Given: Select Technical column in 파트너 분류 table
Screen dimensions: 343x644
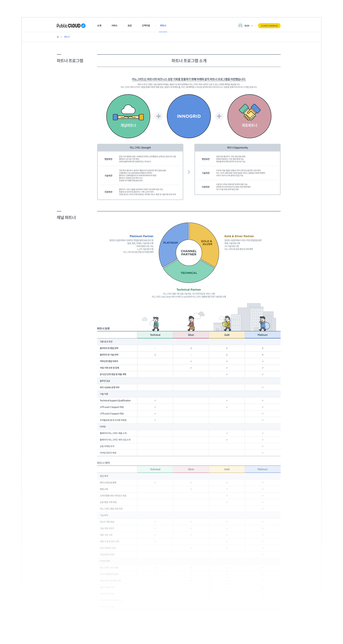Looking at the screenshot, I should pos(155,335).
